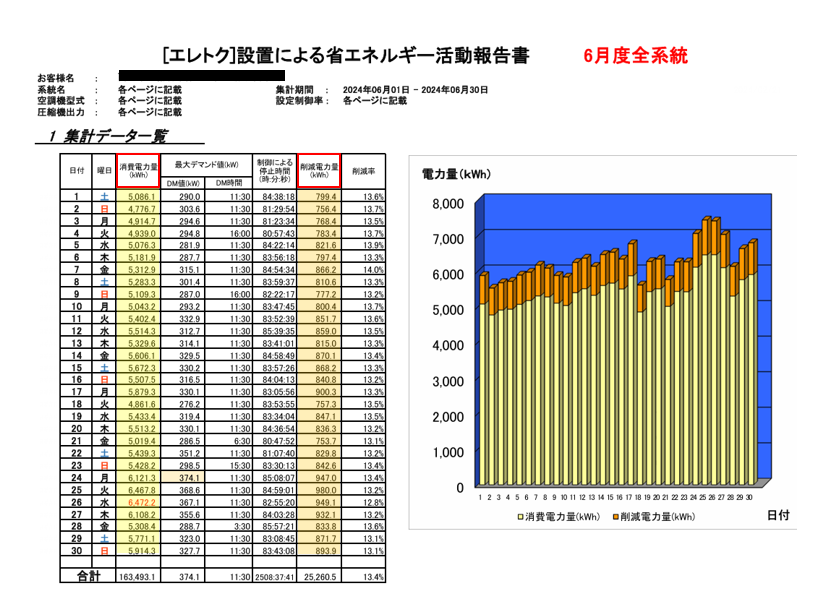Click the 曜日 column header

coord(104,171)
